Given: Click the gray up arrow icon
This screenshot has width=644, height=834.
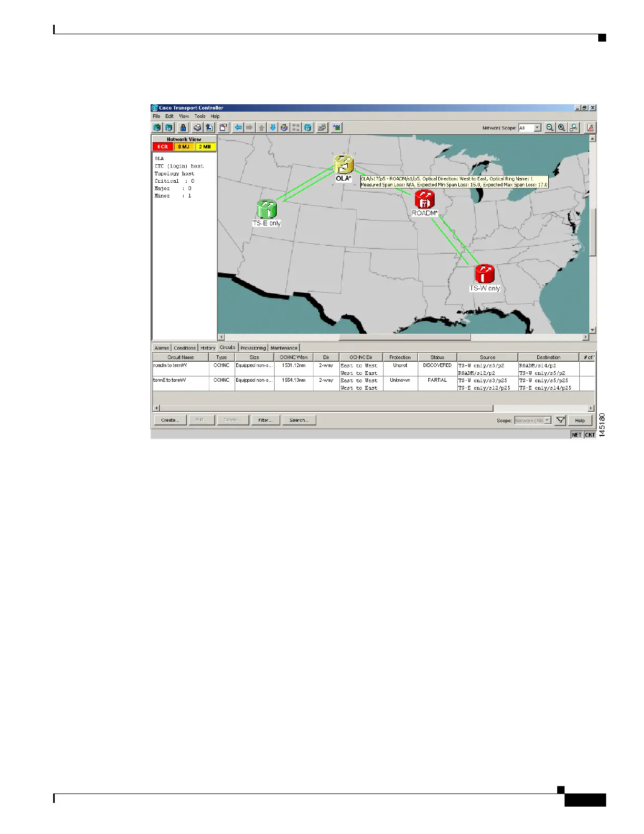Looking at the screenshot, I should coord(261,127).
